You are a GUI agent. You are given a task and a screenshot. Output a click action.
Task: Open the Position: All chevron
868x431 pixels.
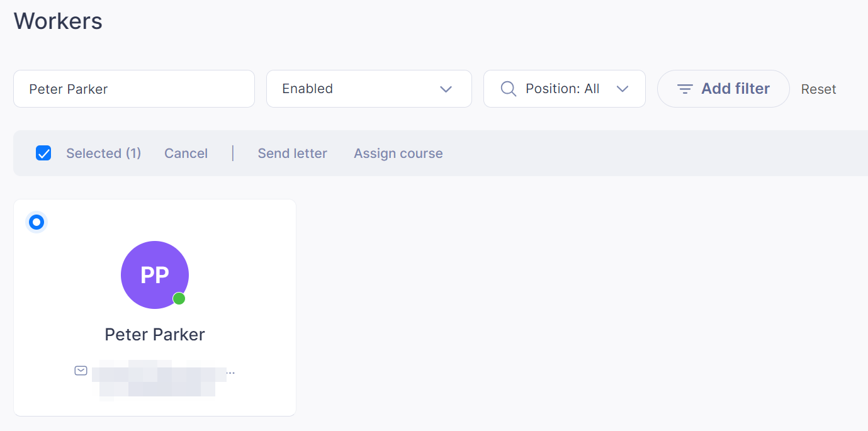[623, 89]
